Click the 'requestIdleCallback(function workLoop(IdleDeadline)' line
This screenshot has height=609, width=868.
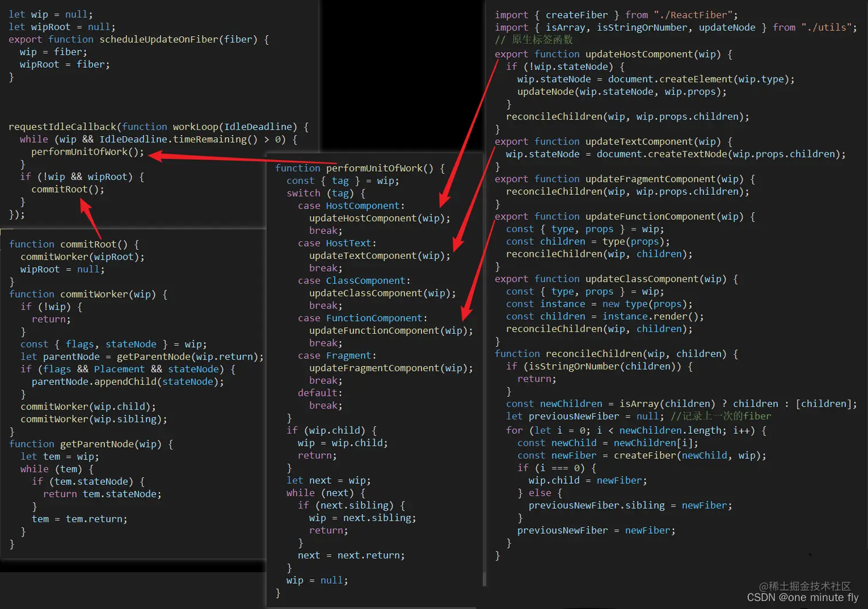158,127
